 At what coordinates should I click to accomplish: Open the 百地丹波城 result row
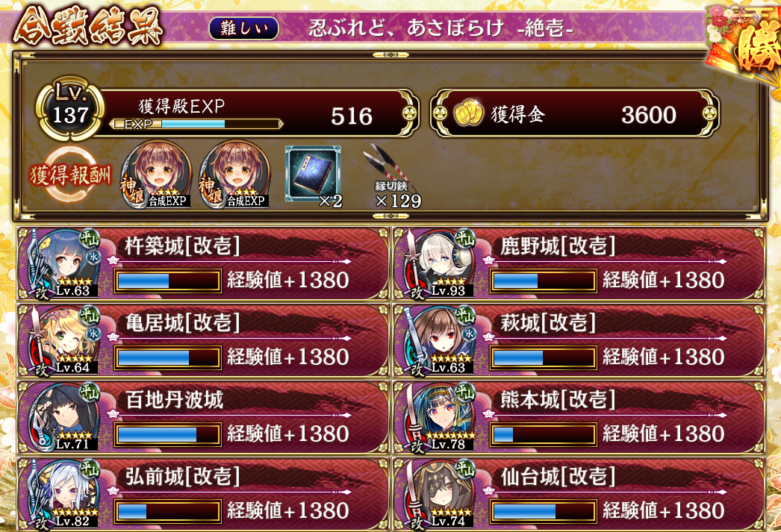coord(203,417)
